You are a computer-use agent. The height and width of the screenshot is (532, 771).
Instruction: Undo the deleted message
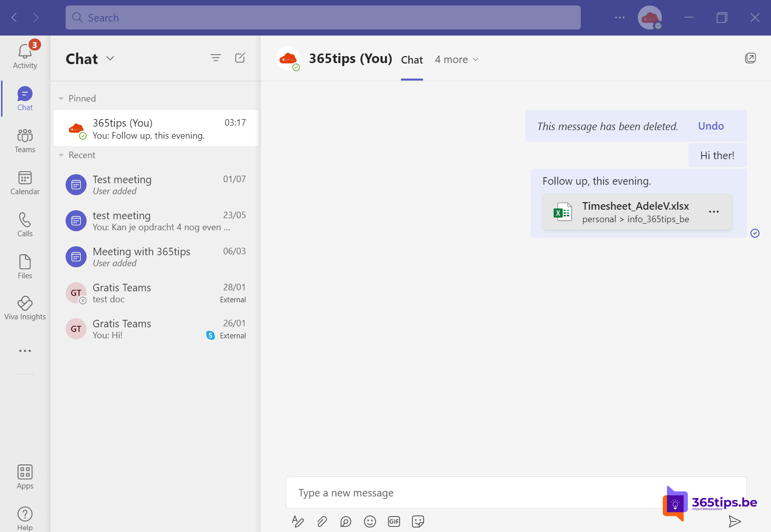pos(711,126)
